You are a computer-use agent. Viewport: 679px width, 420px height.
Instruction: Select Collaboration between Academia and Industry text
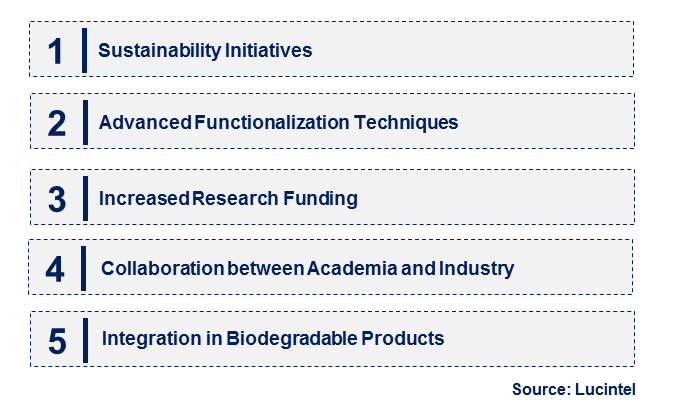(x=307, y=268)
